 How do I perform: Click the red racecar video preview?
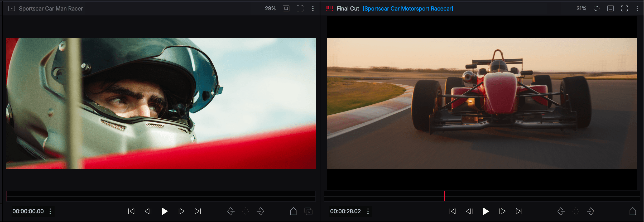pos(482,103)
